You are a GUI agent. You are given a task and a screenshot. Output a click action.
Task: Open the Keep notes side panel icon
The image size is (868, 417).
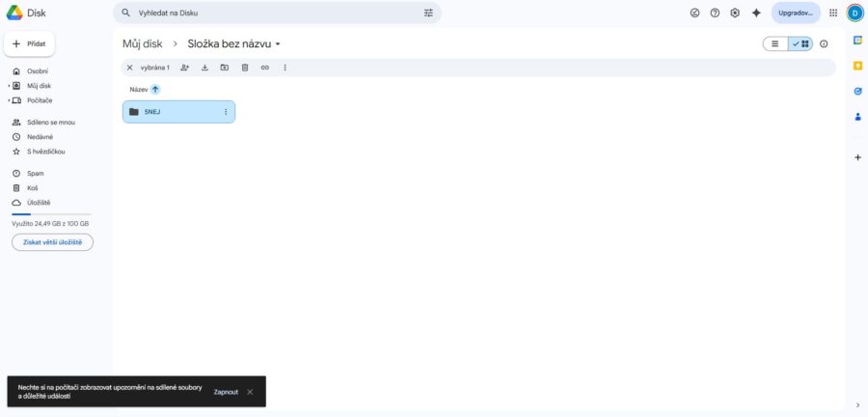[858, 66]
